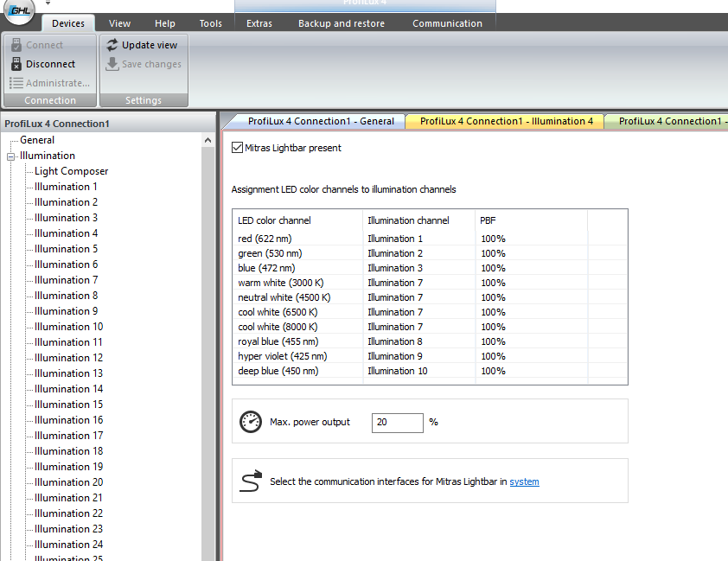Select the red (622 nm) row
Image resolution: width=728 pixels, height=561 pixels.
coord(430,239)
